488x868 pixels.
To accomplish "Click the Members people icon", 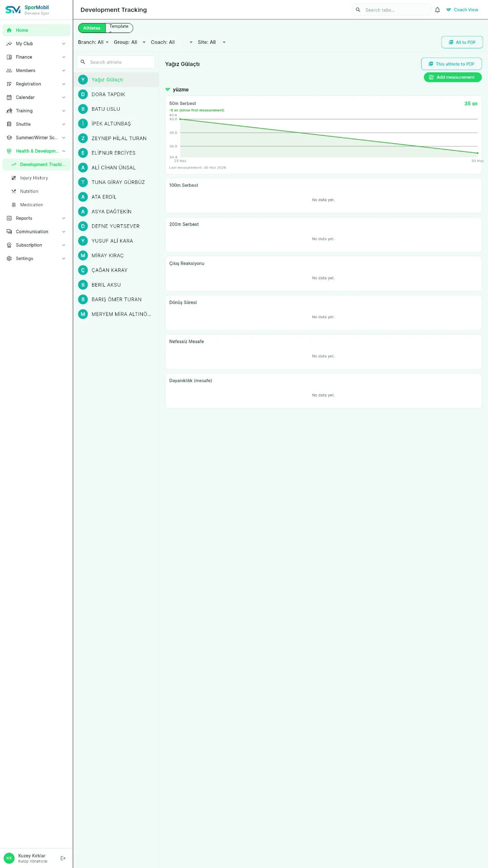I will [x=9, y=71].
